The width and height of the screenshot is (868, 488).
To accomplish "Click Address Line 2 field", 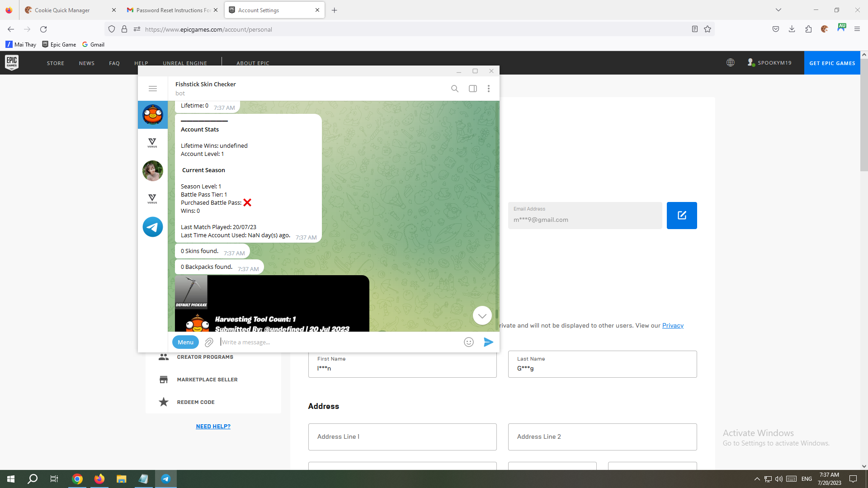I will [x=602, y=437].
